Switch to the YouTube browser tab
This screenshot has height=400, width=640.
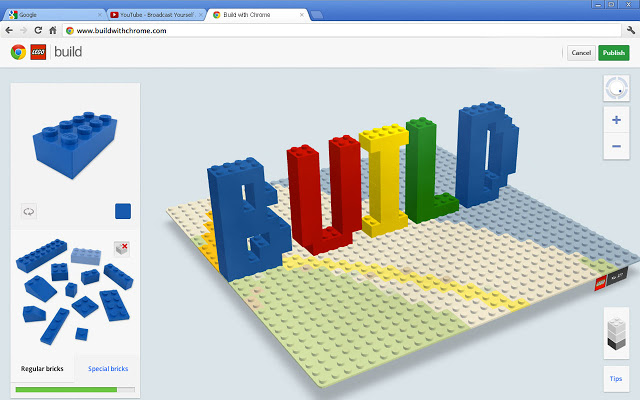tap(155, 15)
